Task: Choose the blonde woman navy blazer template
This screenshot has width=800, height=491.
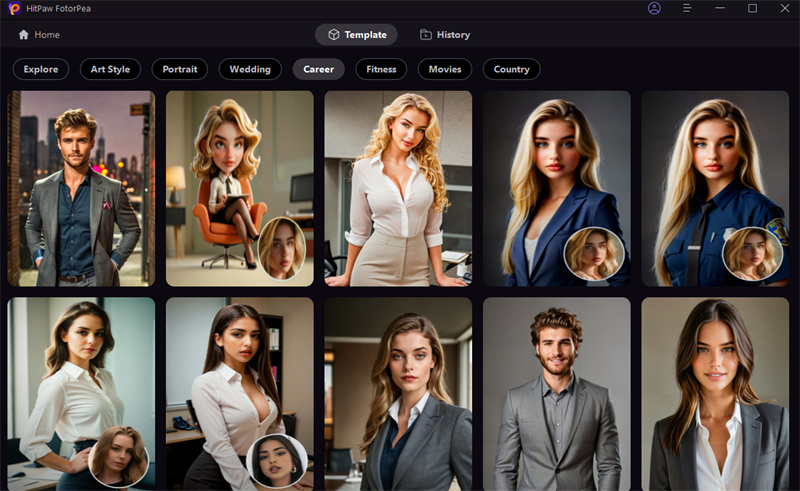Action: coord(557,188)
